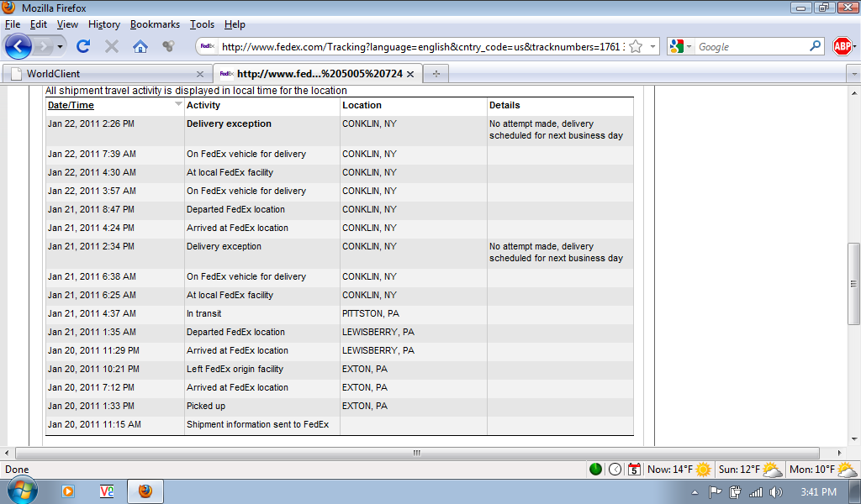Click the horizontal scrollbar thumb
Screen dimensions: 861x504
tap(417, 453)
